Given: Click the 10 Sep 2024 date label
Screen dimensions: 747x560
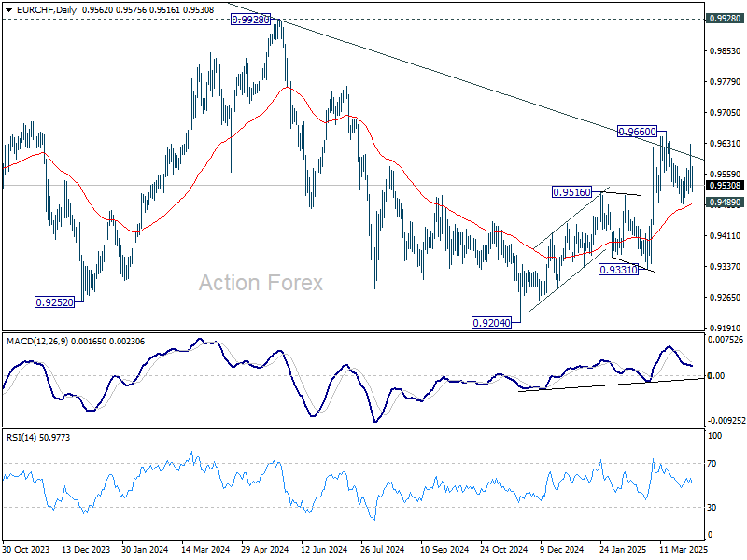Looking at the screenshot, I should (x=444, y=549).
